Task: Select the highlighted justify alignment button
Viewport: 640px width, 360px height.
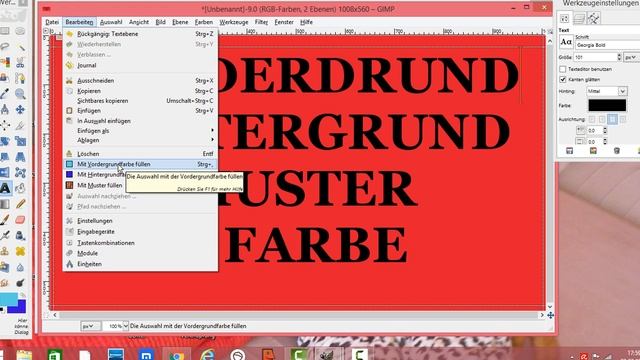Action: (612, 119)
